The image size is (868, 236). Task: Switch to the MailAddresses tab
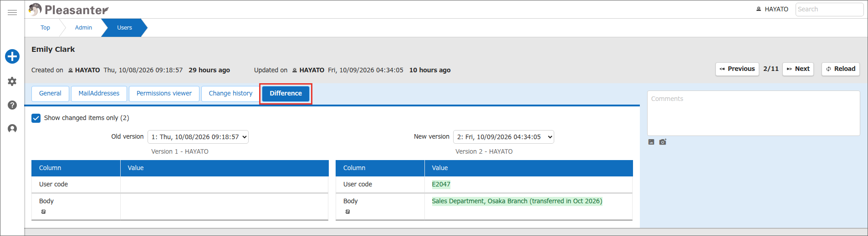tap(99, 94)
